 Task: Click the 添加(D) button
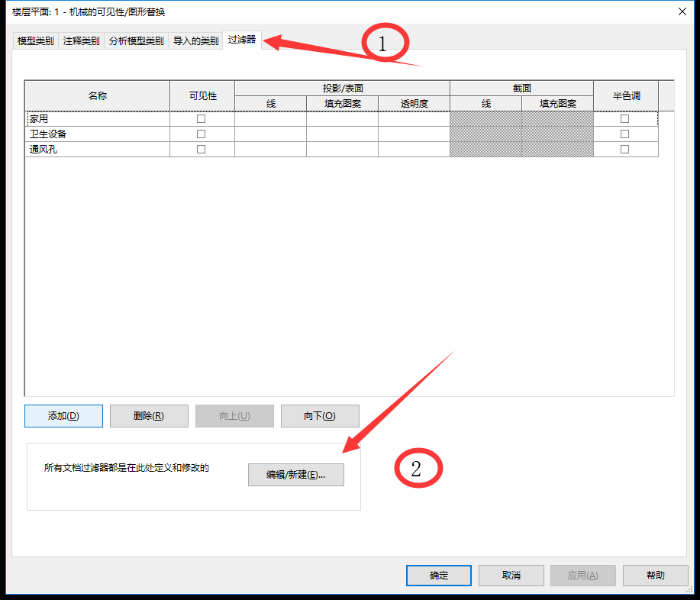point(64,416)
